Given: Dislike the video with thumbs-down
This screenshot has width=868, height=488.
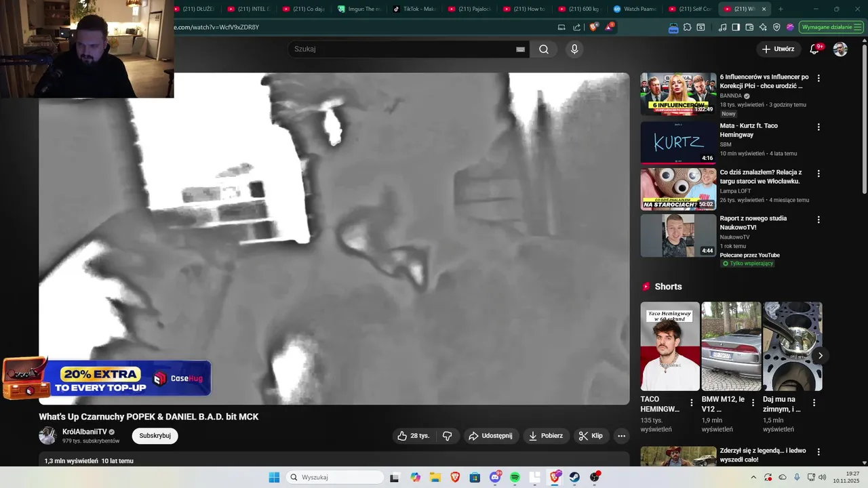Looking at the screenshot, I should pos(447,436).
